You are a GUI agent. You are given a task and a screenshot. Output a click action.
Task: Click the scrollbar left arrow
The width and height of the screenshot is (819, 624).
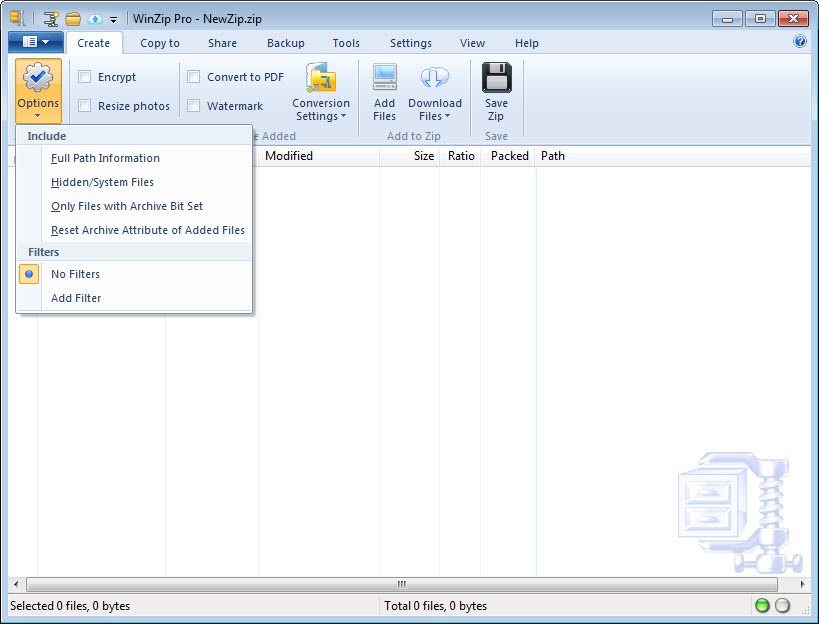pyautogui.click(x=16, y=584)
